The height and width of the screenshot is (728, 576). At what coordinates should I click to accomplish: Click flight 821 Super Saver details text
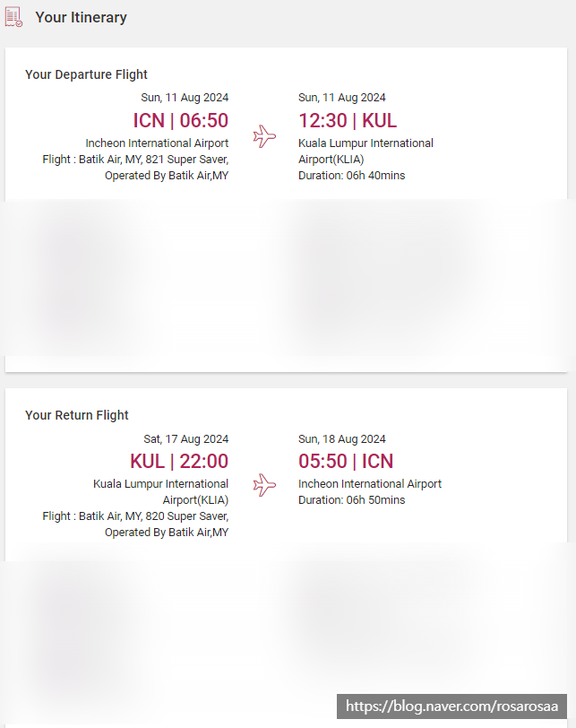click(x=135, y=160)
